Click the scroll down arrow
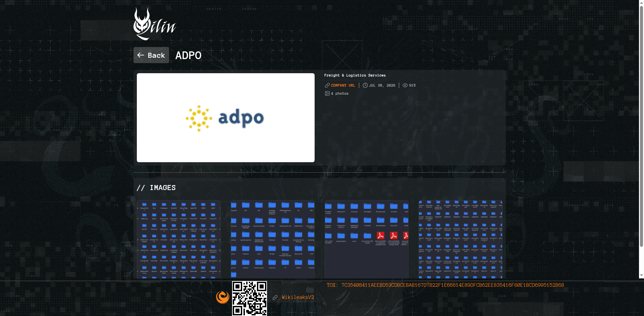Screen dimensions: 644x316 (x=642, y=276)
